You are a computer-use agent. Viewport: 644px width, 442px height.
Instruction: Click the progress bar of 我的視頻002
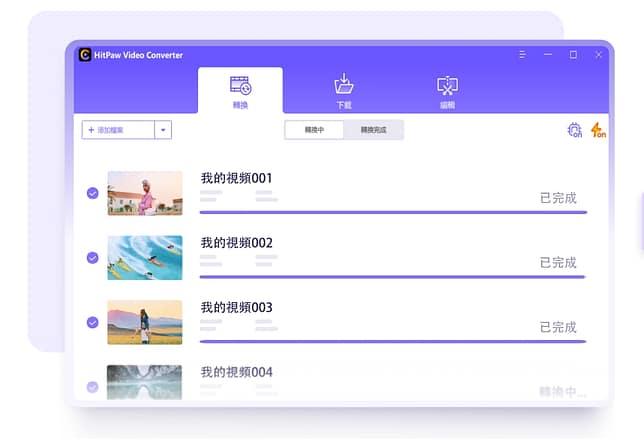tap(392, 277)
